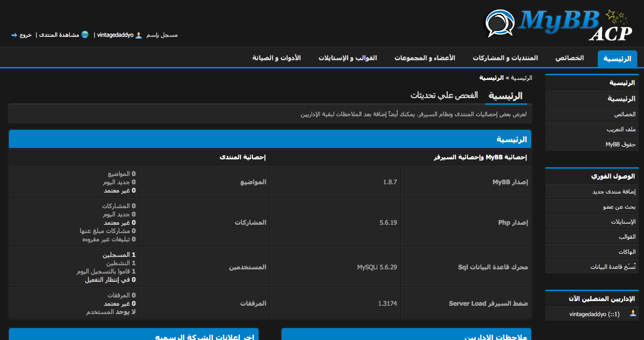This screenshot has height=340, width=644.
Task: Click admin user icon in online administrators list
Action: 633,314
